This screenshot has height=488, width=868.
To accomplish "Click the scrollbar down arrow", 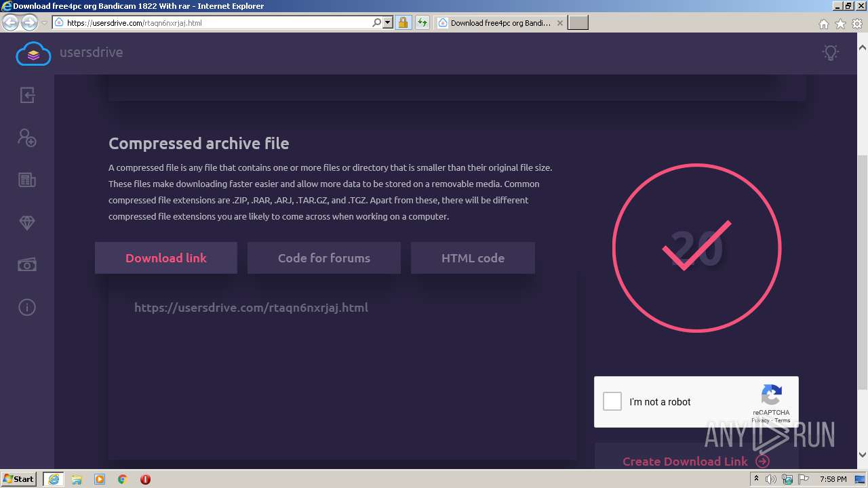I will (862, 455).
